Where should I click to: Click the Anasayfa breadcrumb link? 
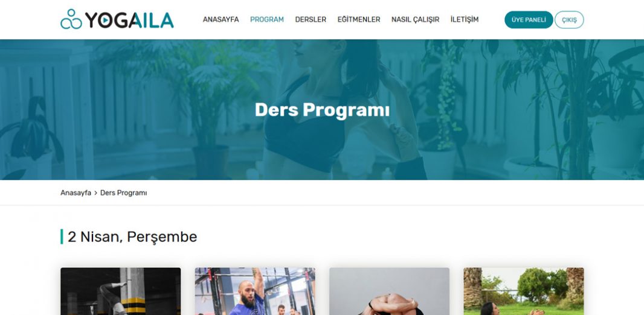76,192
